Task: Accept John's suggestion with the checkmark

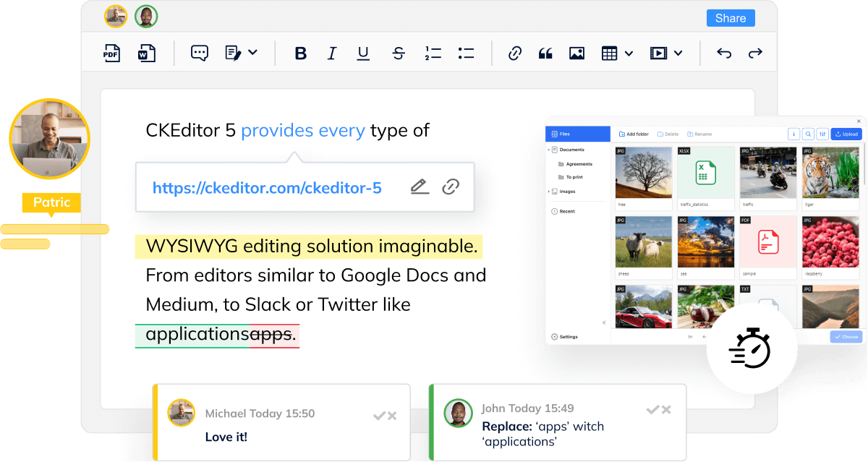Action: pos(652,409)
